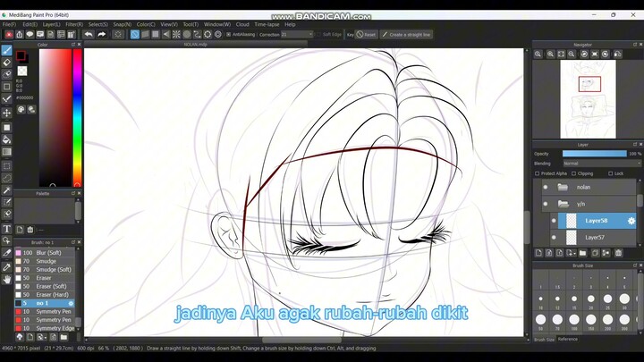Click Create a straight line button
The image size is (644, 362).
[x=406, y=35]
